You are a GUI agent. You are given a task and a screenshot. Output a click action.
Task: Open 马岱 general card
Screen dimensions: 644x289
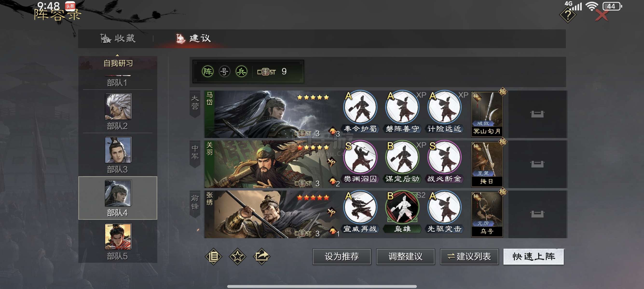tap(272, 114)
